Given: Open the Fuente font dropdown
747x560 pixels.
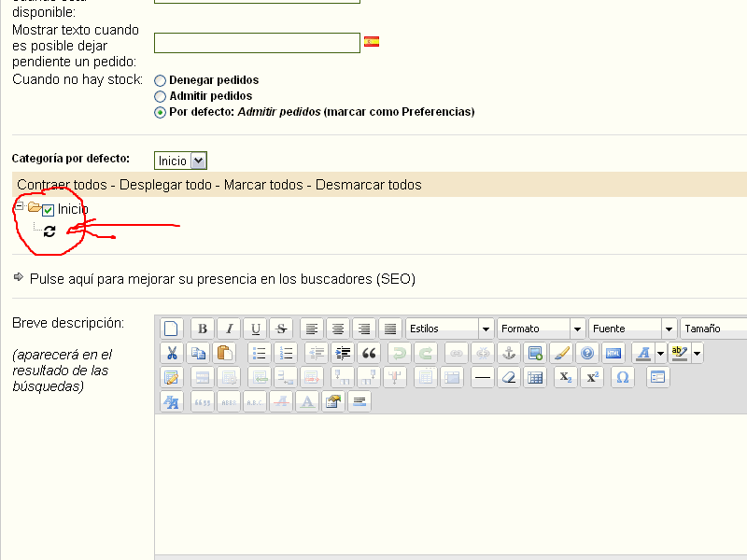Looking at the screenshot, I should pos(632,329).
